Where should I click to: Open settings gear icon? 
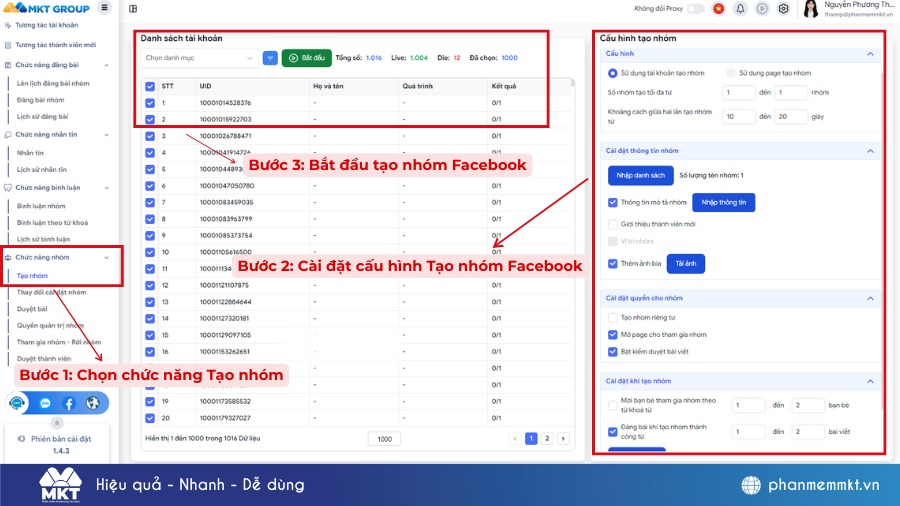pos(783,9)
